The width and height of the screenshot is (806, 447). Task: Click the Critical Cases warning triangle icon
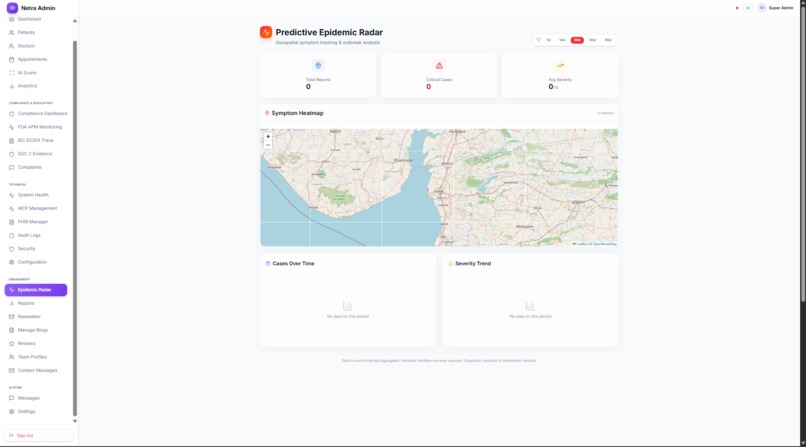point(439,65)
